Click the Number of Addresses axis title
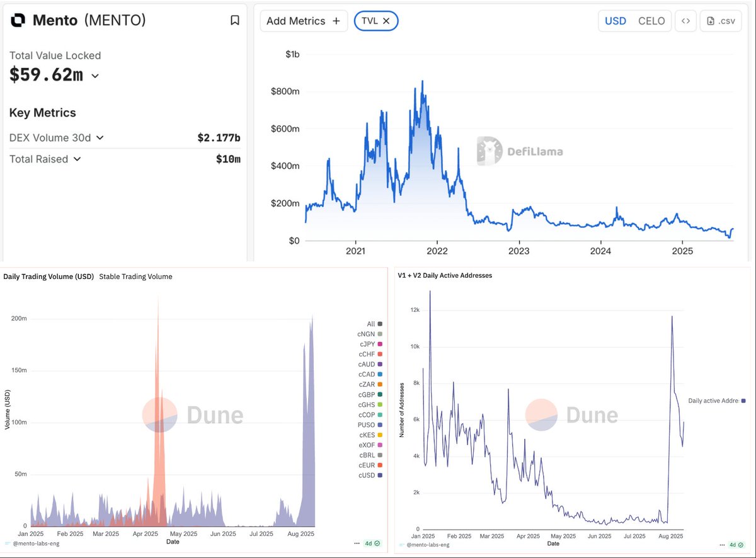This screenshot has height=558, width=756. [x=401, y=409]
